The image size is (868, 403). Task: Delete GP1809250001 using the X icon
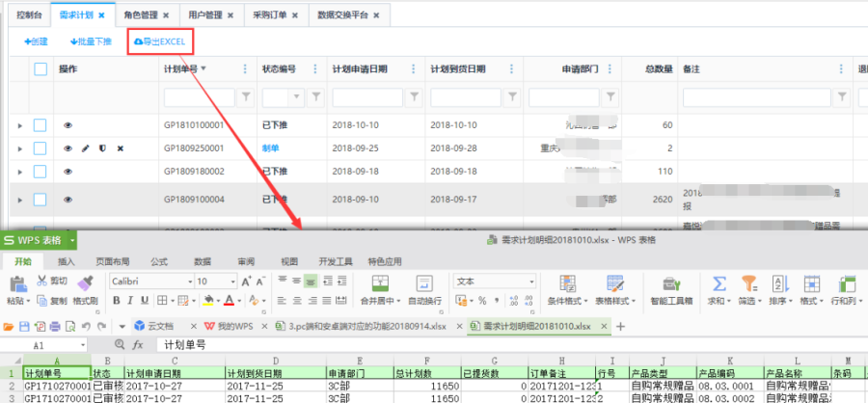pos(120,148)
